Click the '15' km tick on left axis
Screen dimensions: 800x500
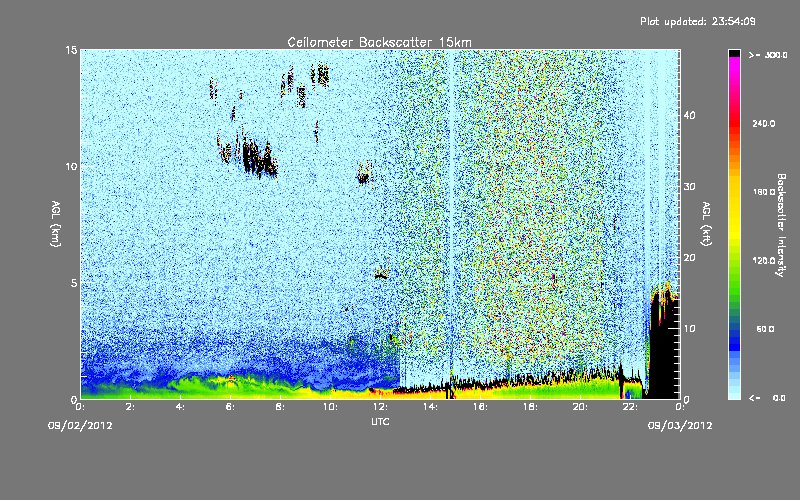pos(71,50)
